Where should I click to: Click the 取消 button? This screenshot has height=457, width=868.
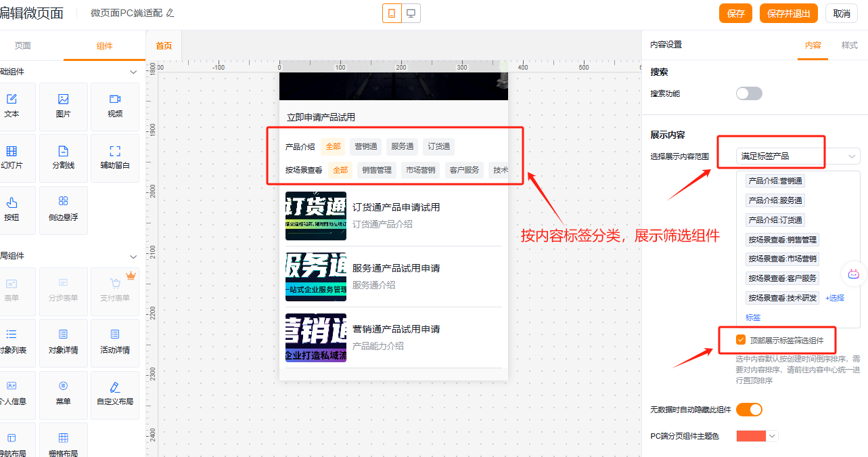coord(842,14)
